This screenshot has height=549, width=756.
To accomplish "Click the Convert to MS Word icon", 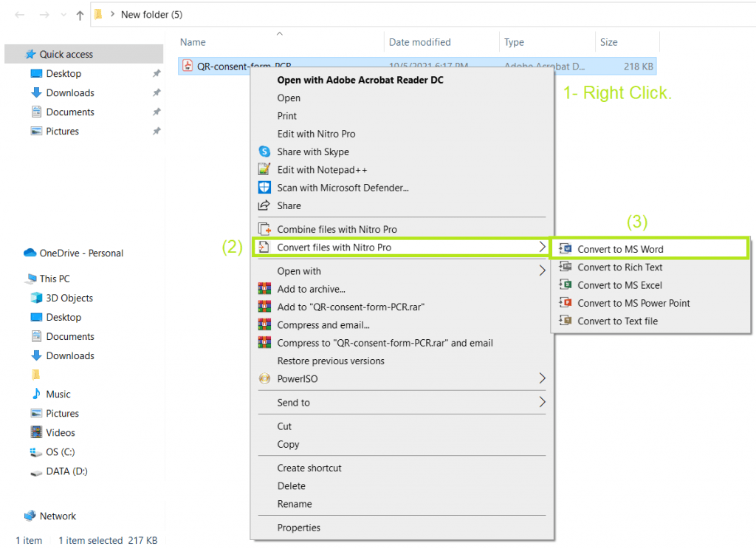I will 566,249.
